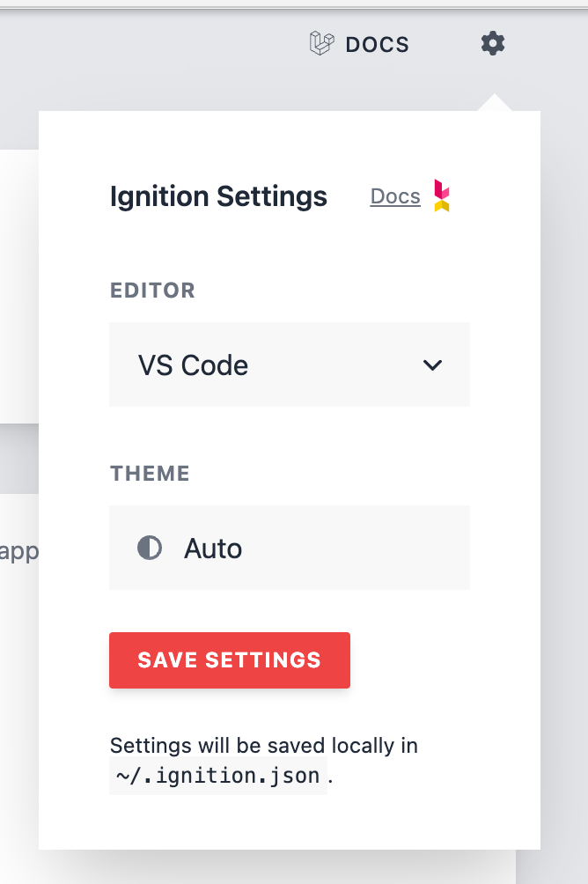The image size is (588, 884).
Task: Click the pink and yellow Flare logo
Action: coord(441,195)
